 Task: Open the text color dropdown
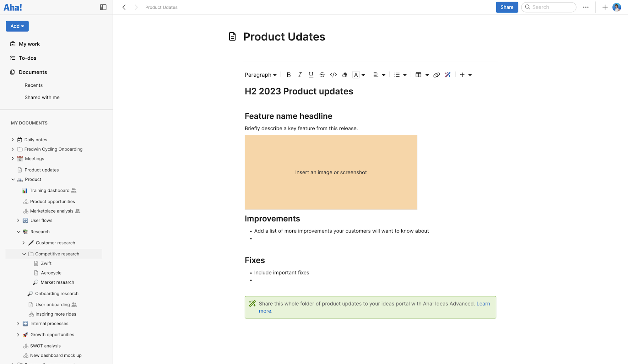pyautogui.click(x=363, y=75)
